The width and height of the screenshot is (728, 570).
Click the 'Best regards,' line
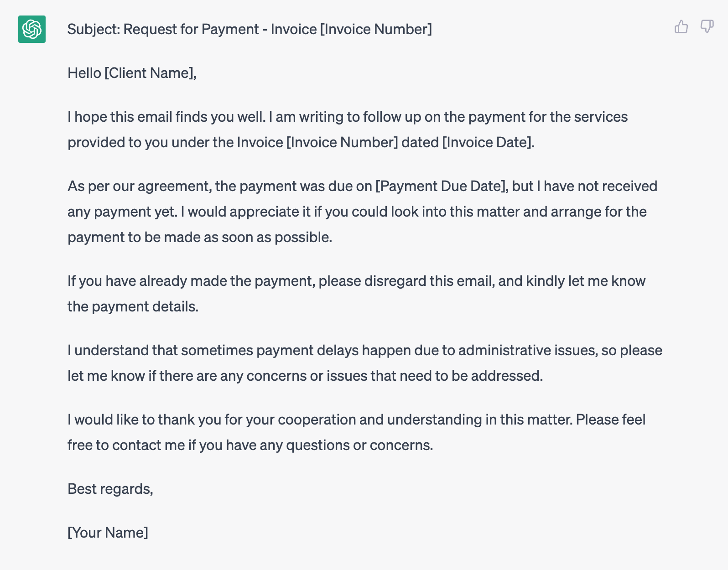(110, 489)
